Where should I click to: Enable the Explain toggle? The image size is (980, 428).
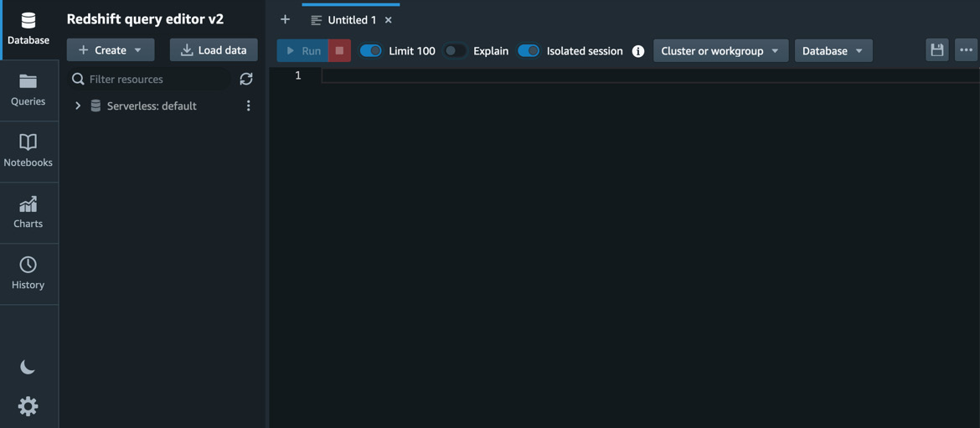coord(455,50)
